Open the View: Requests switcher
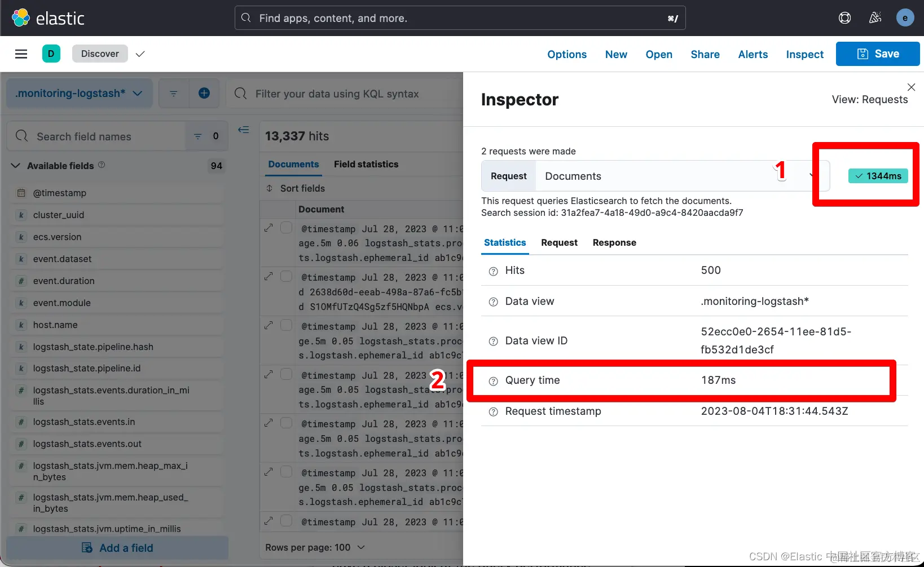 point(870,100)
